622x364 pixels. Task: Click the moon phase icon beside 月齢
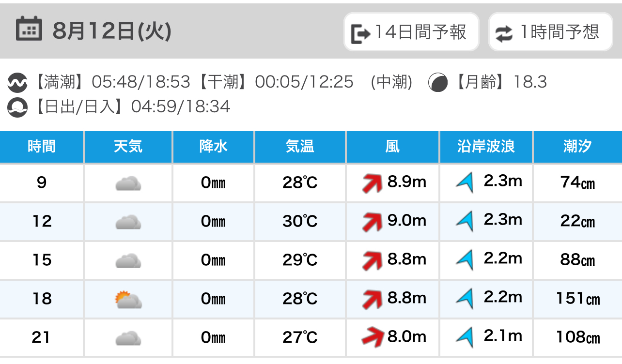438,83
